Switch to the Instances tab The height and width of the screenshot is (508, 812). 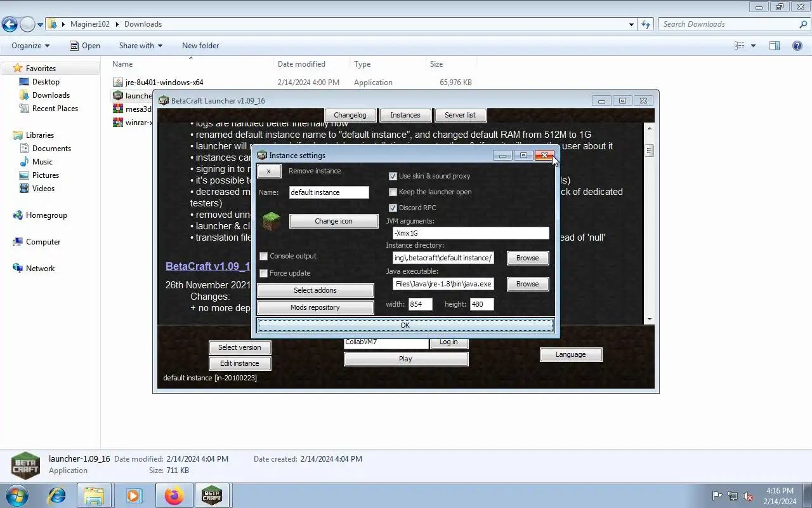pyautogui.click(x=405, y=115)
